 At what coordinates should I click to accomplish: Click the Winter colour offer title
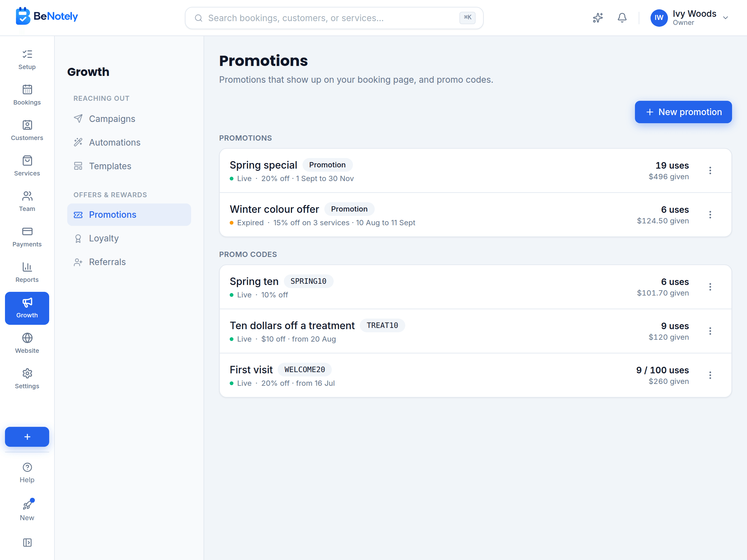coord(274,209)
